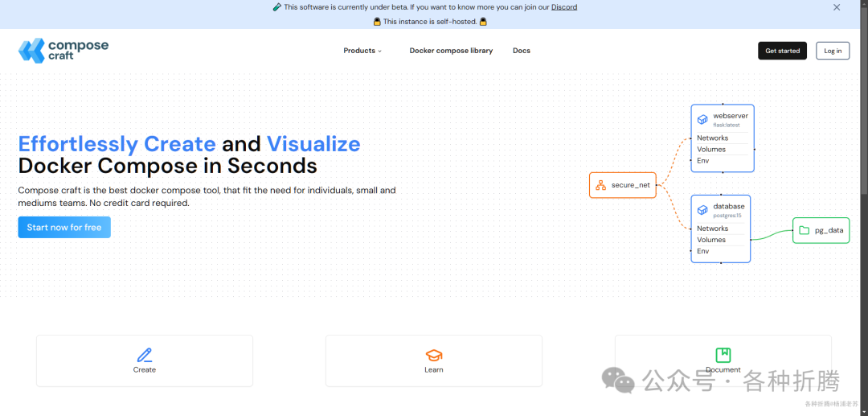
Task: Click the Document bookmark icon
Action: point(723,355)
